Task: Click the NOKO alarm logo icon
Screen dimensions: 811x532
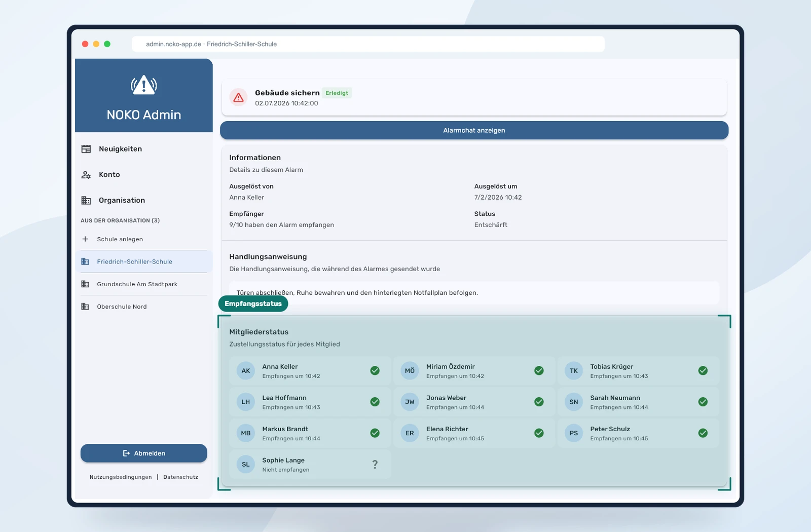Action: click(x=144, y=85)
